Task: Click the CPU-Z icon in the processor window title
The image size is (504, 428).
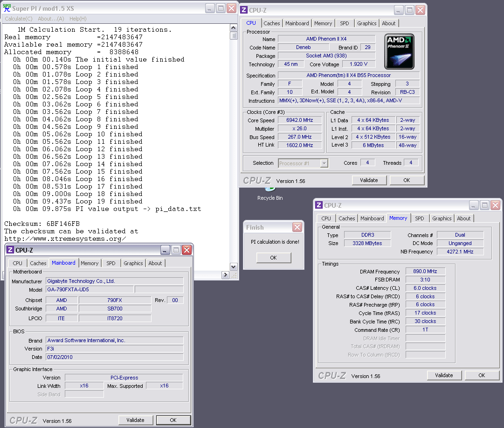Action: pyautogui.click(x=244, y=10)
